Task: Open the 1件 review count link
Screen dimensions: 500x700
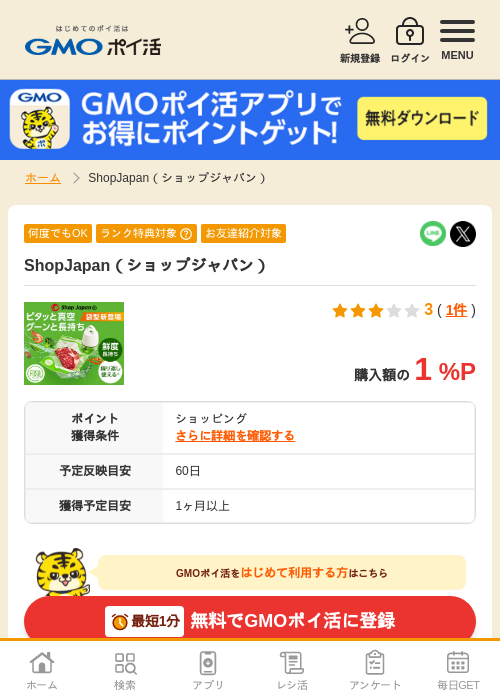Action: [x=456, y=310]
